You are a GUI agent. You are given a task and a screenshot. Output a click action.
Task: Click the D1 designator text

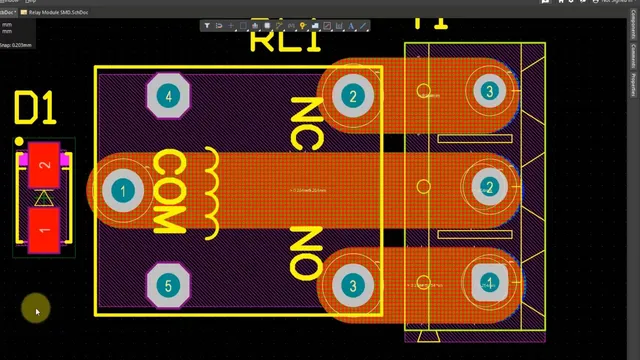point(35,108)
